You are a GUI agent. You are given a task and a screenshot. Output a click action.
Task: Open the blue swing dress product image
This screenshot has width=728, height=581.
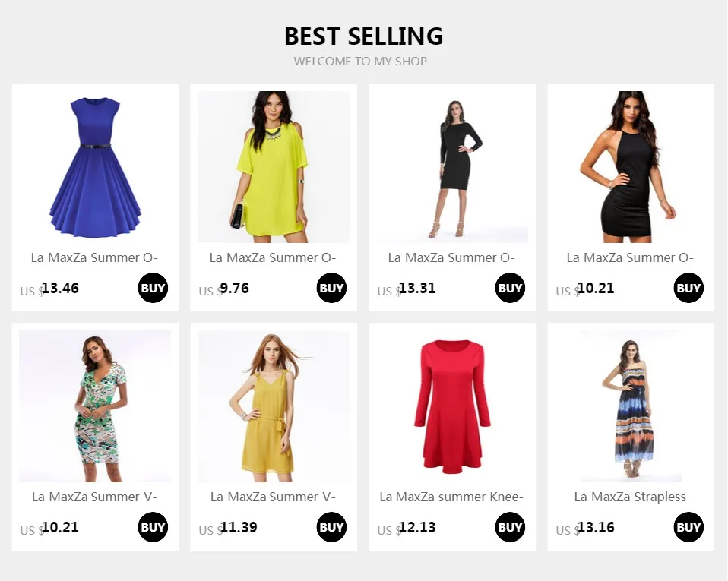point(95,167)
